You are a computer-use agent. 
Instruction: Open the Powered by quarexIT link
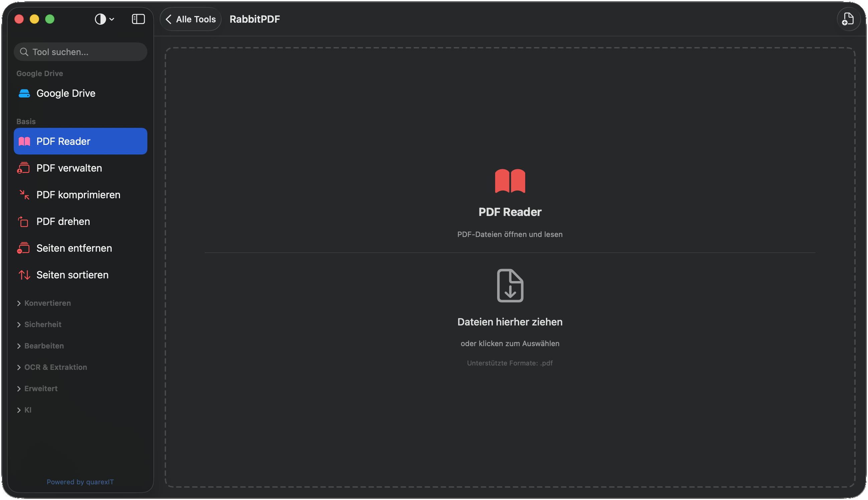(x=80, y=482)
